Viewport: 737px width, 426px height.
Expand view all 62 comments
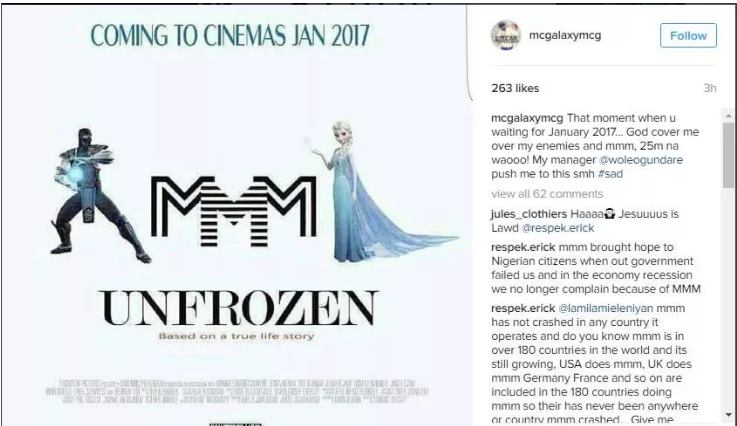(x=547, y=194)
